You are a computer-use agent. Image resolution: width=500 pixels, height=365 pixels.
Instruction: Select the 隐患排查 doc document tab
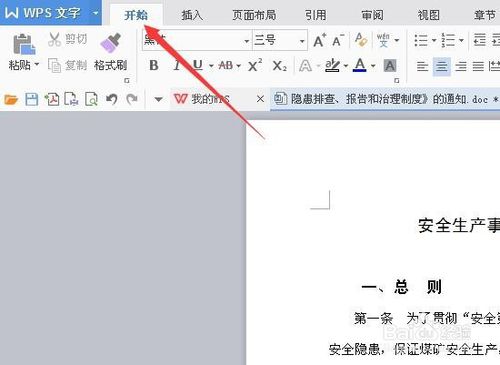(x=385, y=99)
